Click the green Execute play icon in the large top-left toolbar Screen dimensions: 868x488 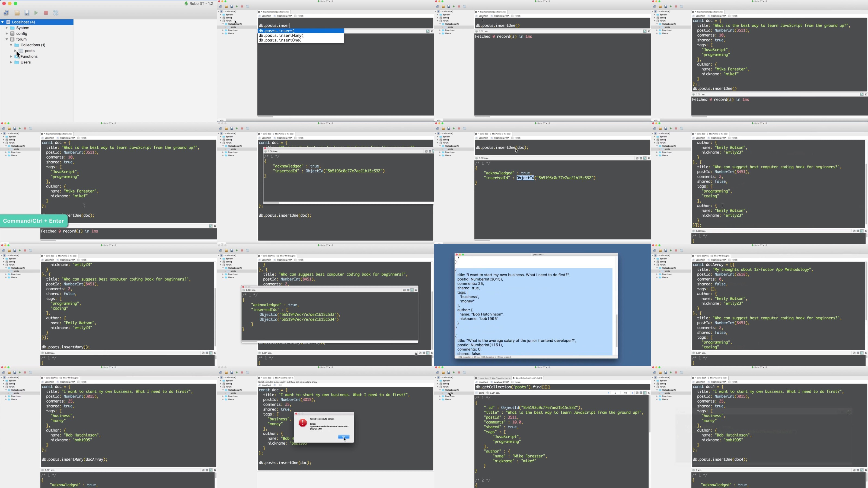click(x=36, y=13)
